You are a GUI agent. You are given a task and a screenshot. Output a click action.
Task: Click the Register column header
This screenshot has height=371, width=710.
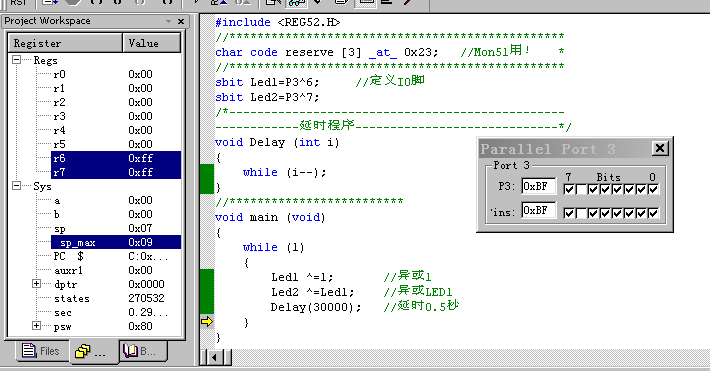65,43
